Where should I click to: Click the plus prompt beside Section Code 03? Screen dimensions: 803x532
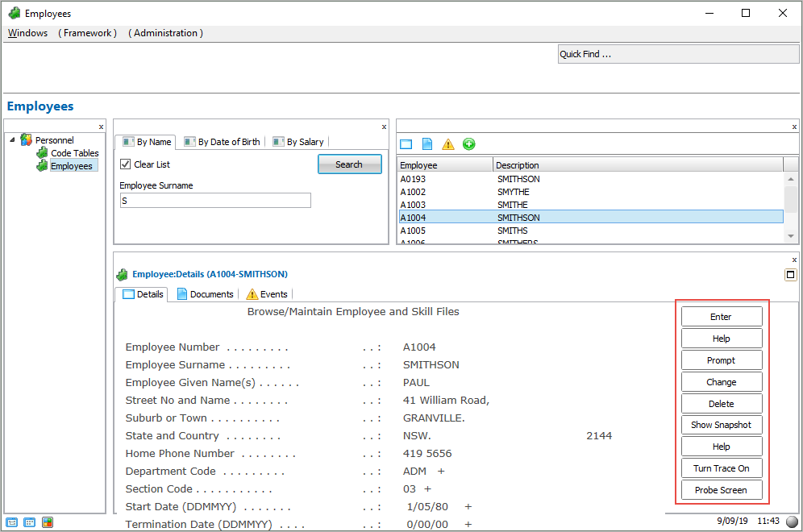428,488
